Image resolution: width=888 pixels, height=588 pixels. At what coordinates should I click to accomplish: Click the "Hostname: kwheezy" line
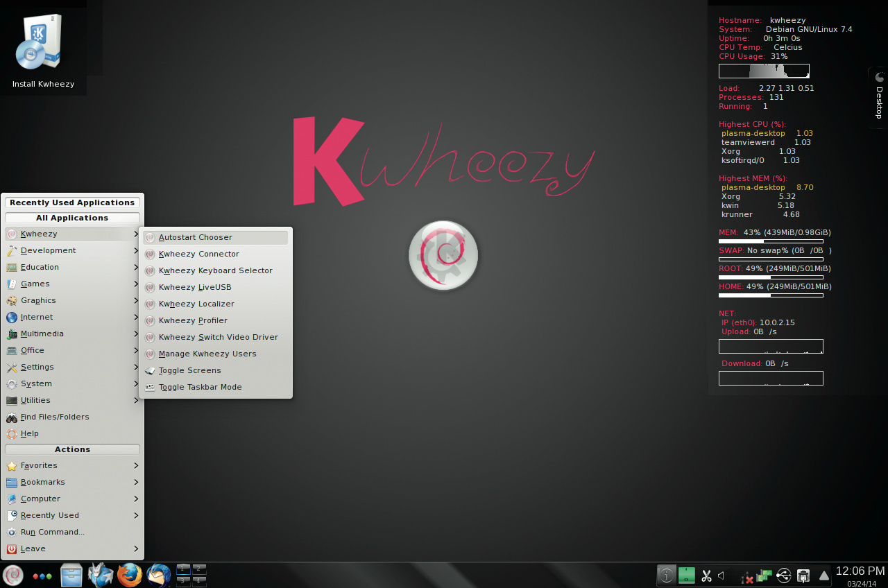point(762,20)
